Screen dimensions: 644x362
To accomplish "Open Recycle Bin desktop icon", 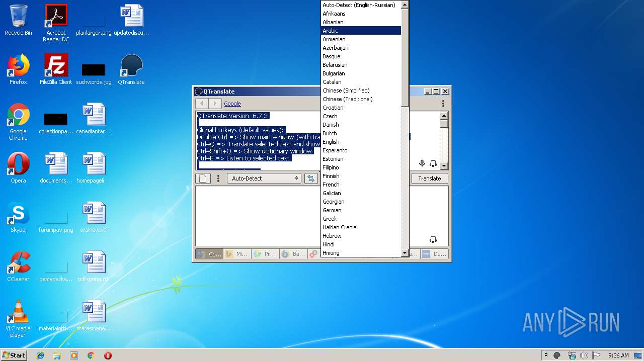I will coord(18,20).
